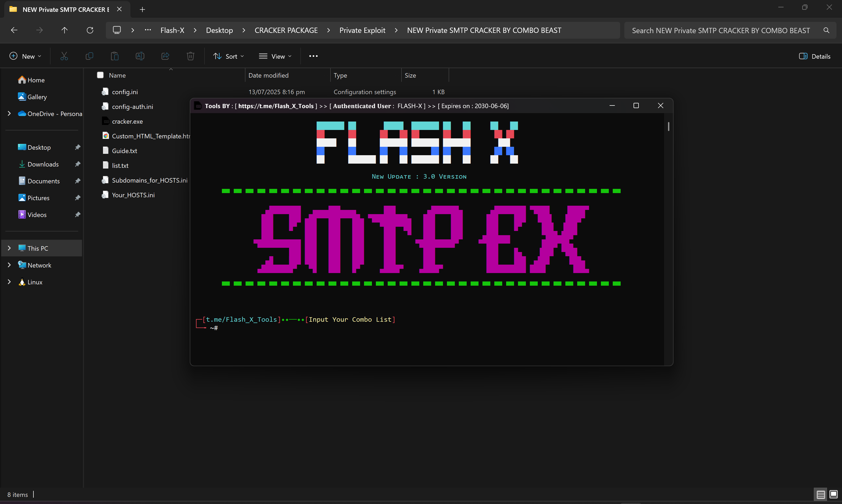Click the Share icon in the toolbar
The width and height of the screenshot is (842, 504).
coord(165,56)
